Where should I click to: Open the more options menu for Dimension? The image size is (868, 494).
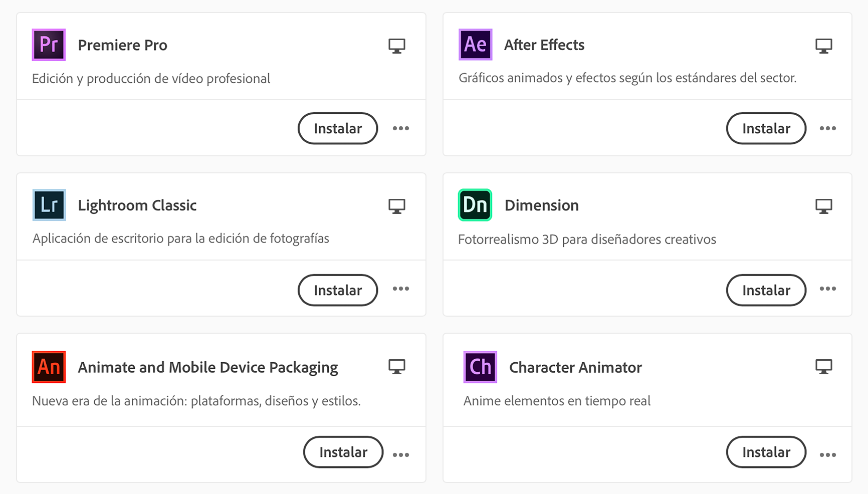tap(828, 290)
